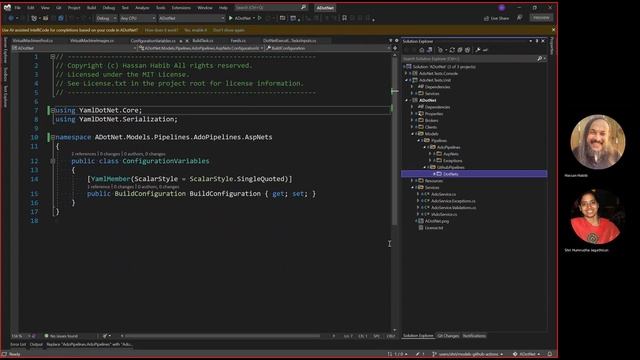Viewport: 640px width, 360px height.
Task: Switch to the Notifications tab
Action: [x=474, y=336]
